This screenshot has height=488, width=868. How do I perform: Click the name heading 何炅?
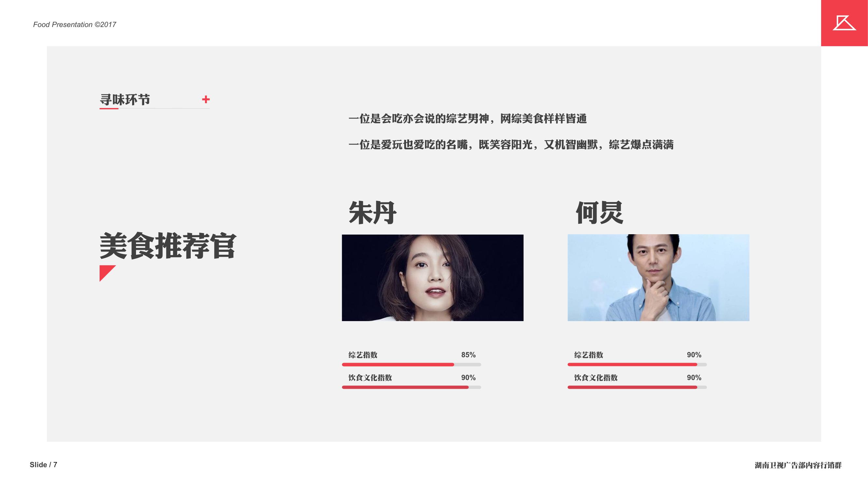[x=600, y=213]
